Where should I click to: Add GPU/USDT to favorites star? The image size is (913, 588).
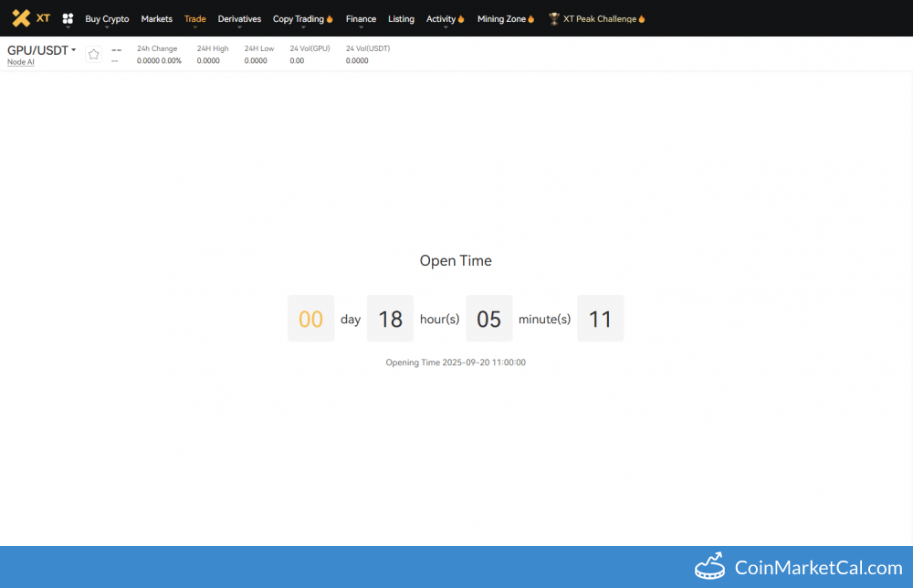tap(93, 54)
